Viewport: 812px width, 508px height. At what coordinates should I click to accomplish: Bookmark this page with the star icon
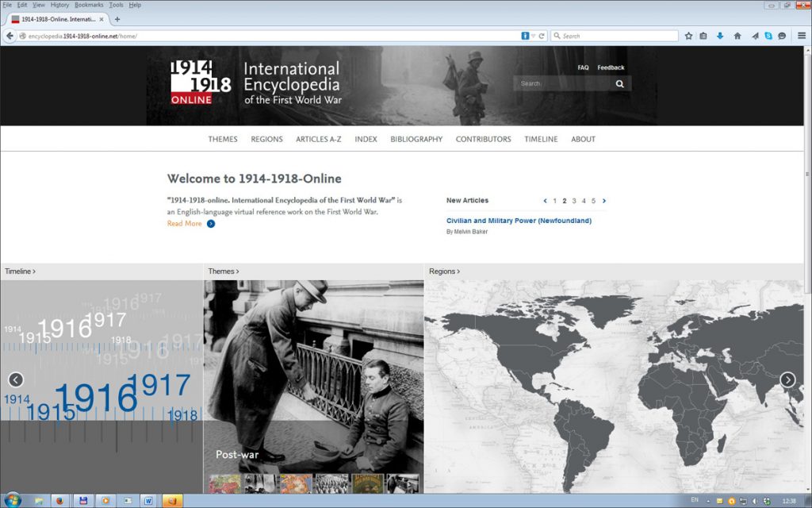point(688,36)
